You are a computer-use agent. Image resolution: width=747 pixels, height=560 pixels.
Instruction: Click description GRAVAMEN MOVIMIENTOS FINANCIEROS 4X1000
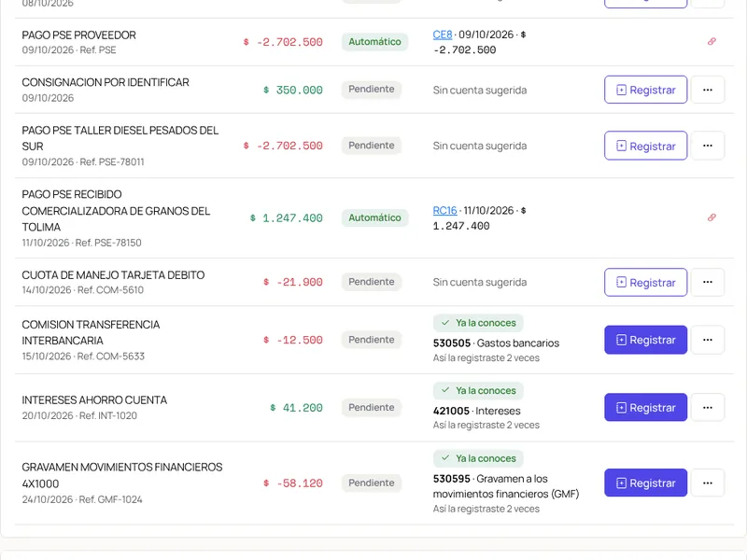(x=122, y=475)
